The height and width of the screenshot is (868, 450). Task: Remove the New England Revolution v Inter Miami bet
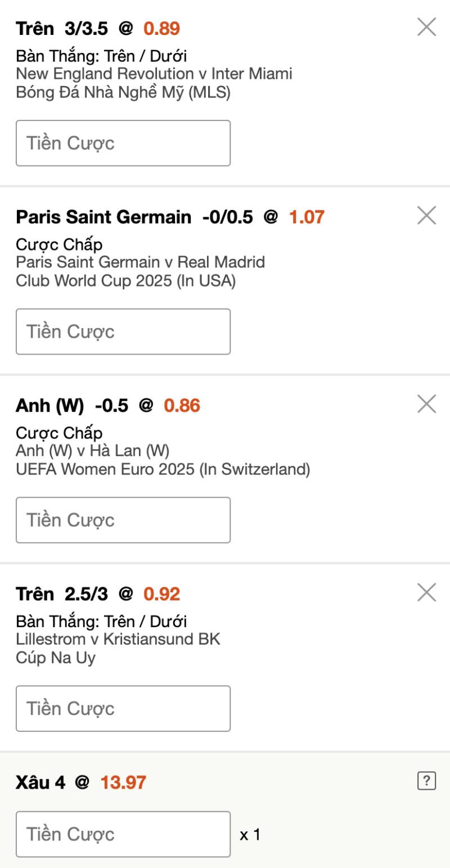click(x=426, y=26)
